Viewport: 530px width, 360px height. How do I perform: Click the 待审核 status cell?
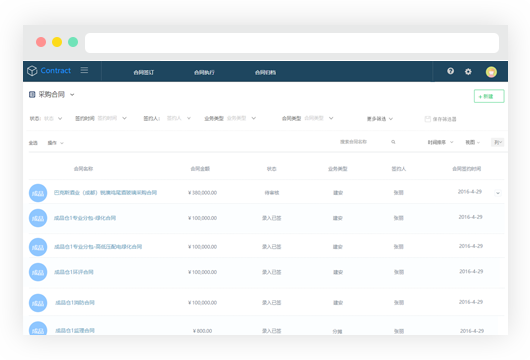click(x=272, y=193)
